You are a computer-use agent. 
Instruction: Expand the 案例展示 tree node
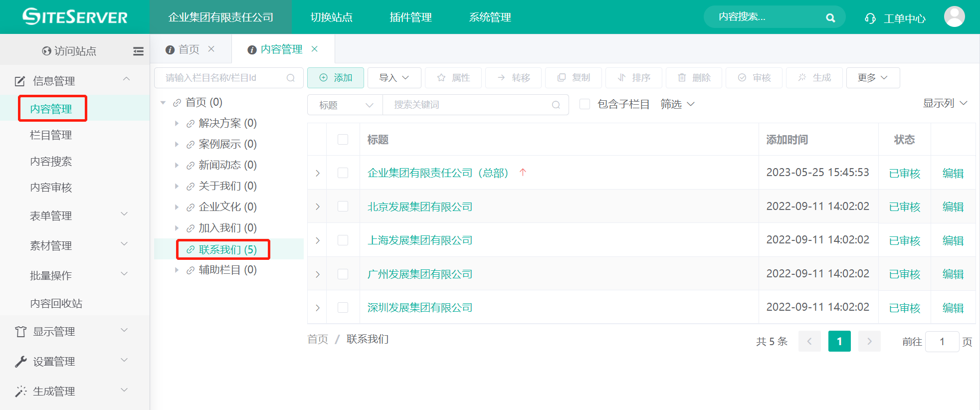[x=177, y=144]
